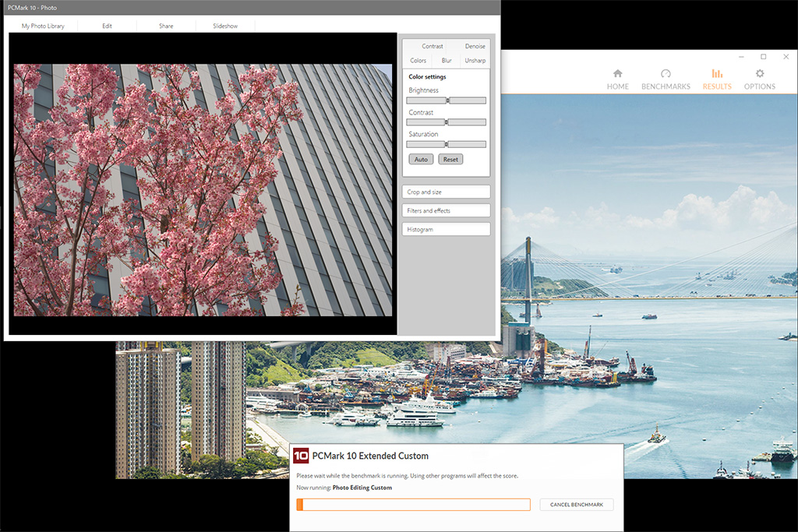Select the Denoise tab

click(x=475, y=46)
